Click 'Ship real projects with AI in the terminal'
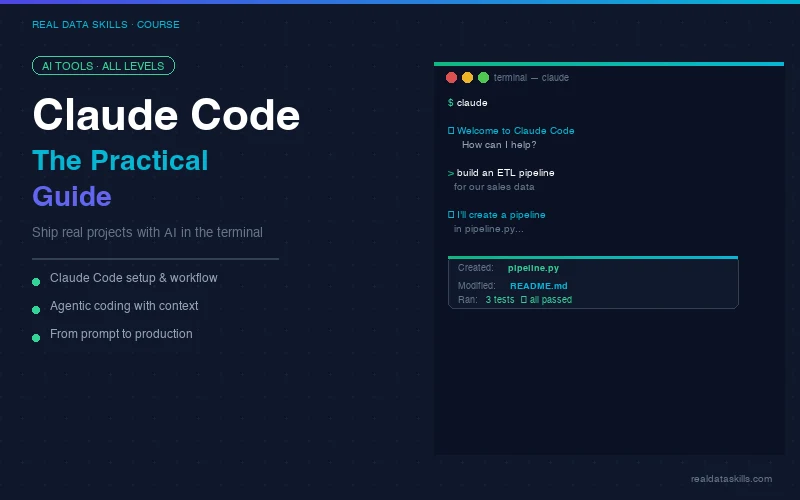This screenshot has width=800, height=500. 147,232
